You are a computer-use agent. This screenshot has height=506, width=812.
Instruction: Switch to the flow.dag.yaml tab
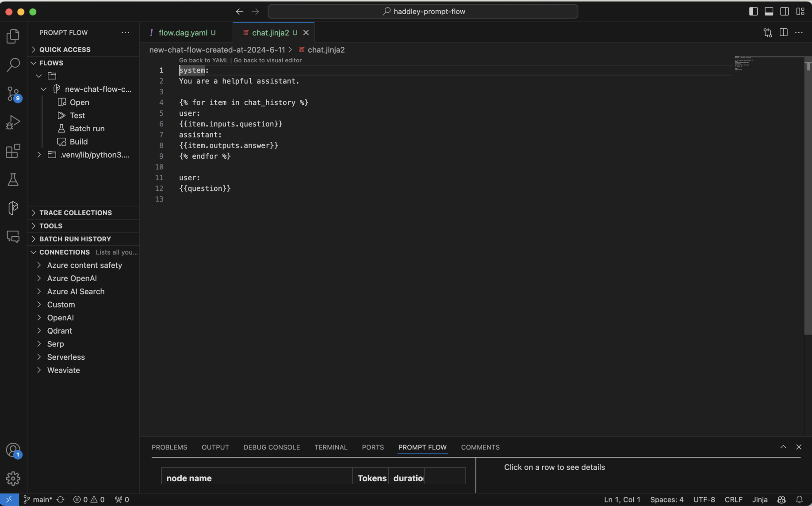tap(183, 33)
